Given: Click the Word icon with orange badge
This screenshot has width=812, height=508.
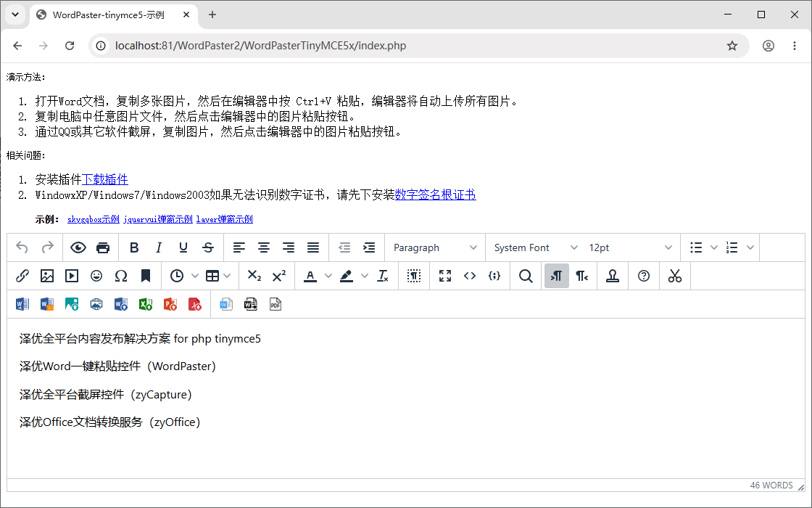Looking at the screenshot, I should coord(47,304).
